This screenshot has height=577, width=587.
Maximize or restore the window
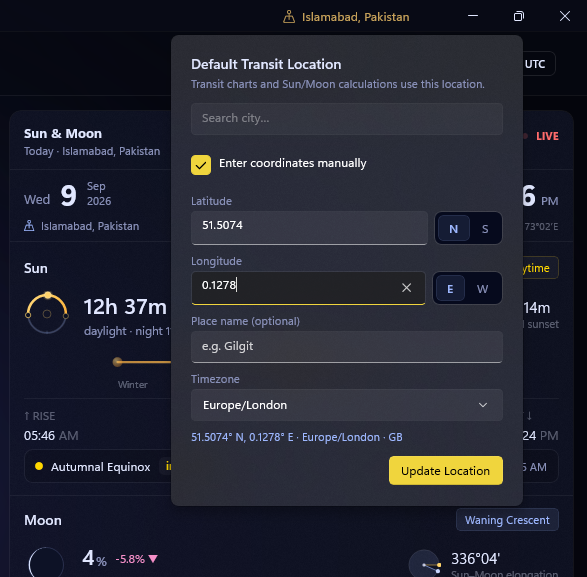[518, 16]
